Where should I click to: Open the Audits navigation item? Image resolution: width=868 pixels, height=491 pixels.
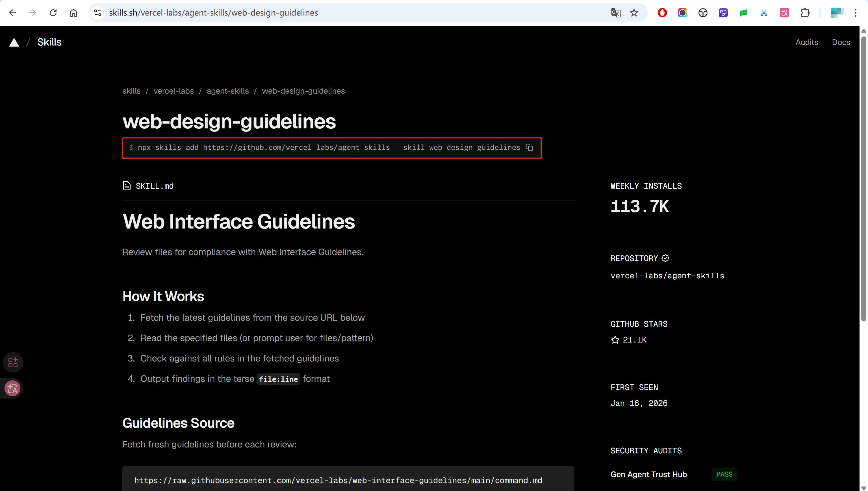(x=807, y=42)
